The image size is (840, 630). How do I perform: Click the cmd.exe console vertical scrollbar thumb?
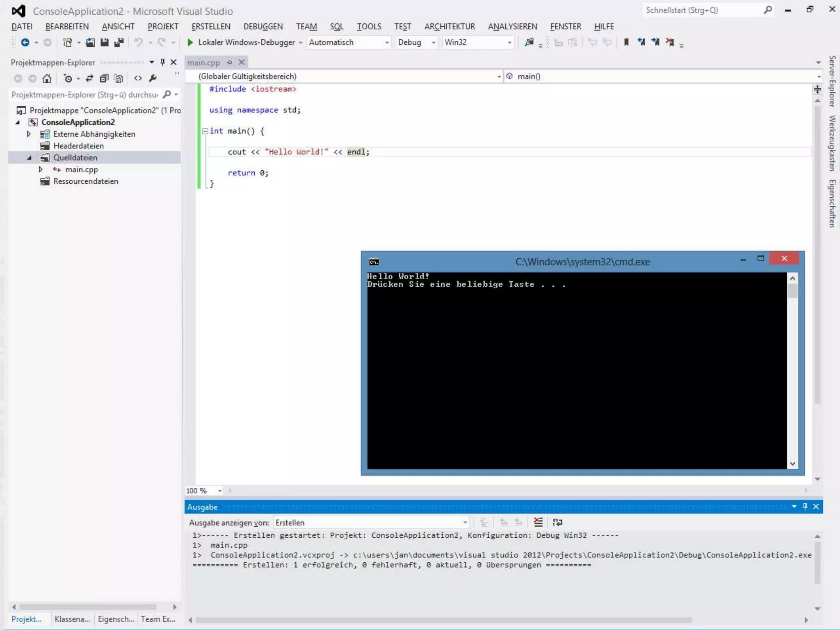(792, 291)
